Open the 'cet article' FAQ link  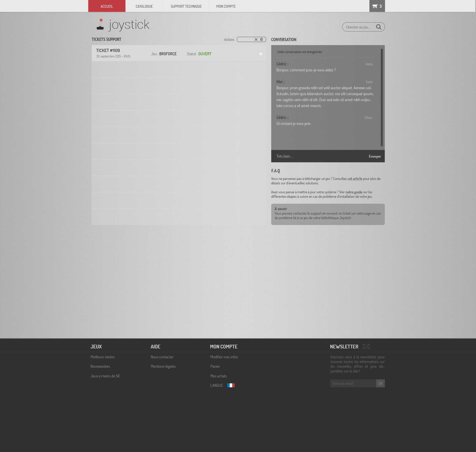(x=355, y=179)
